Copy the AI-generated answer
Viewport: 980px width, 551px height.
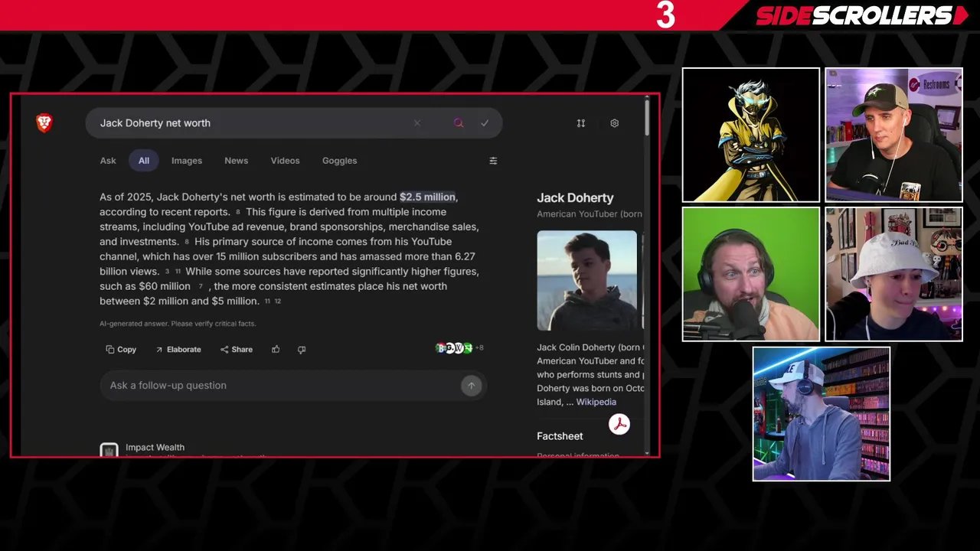click(121, 350)
